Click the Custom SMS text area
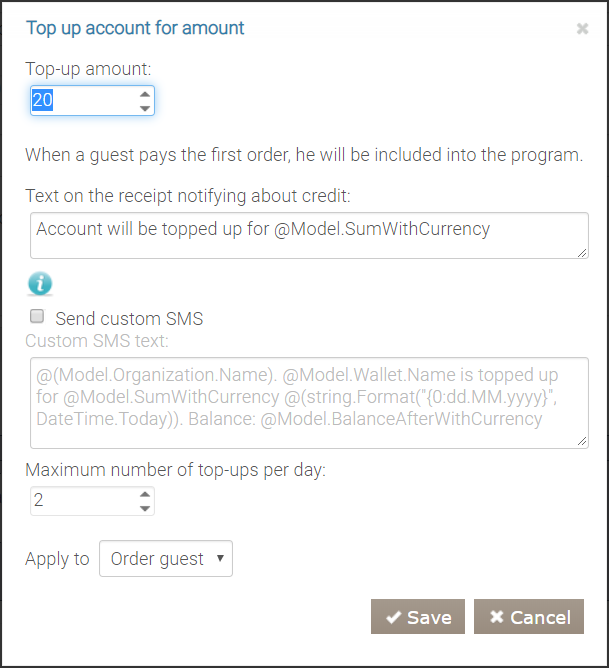Screen dimensions: 609x668 300,400
